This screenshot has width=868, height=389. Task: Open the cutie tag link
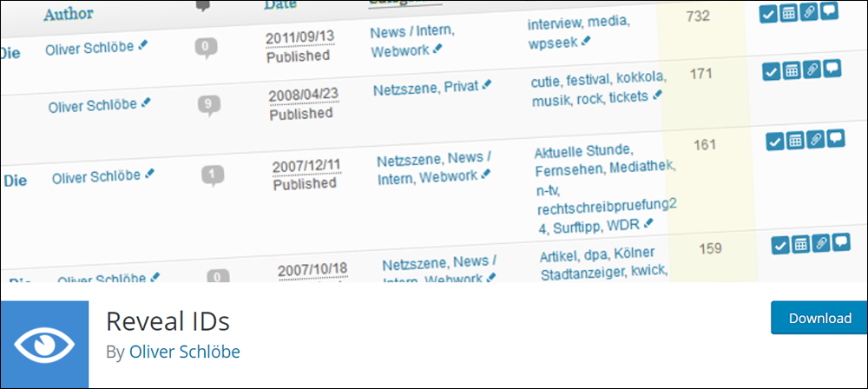pos(545,82)
